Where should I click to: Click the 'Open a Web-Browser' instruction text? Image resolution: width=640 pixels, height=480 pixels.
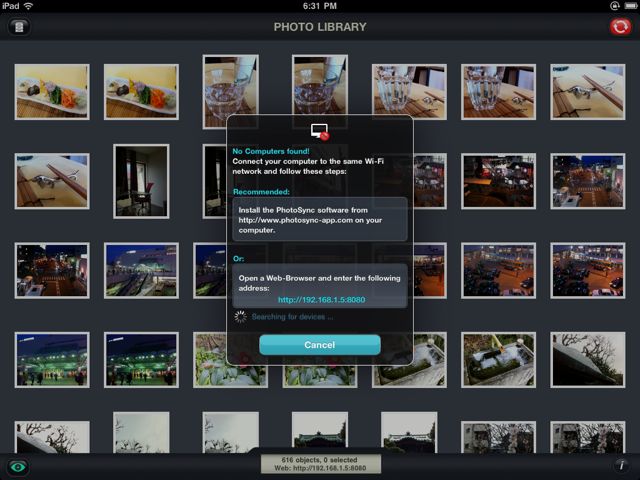click(319, 283)
